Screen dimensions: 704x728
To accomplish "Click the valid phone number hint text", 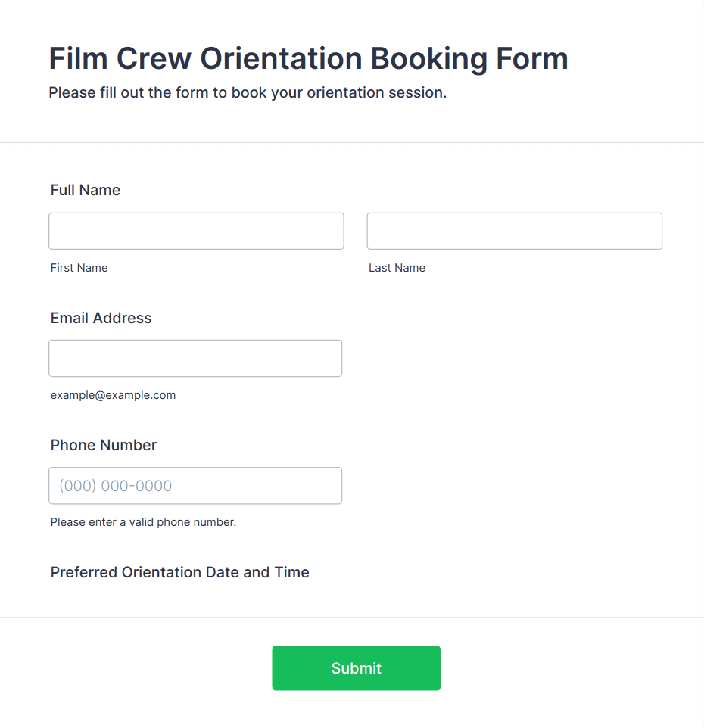I will point(143,522).
